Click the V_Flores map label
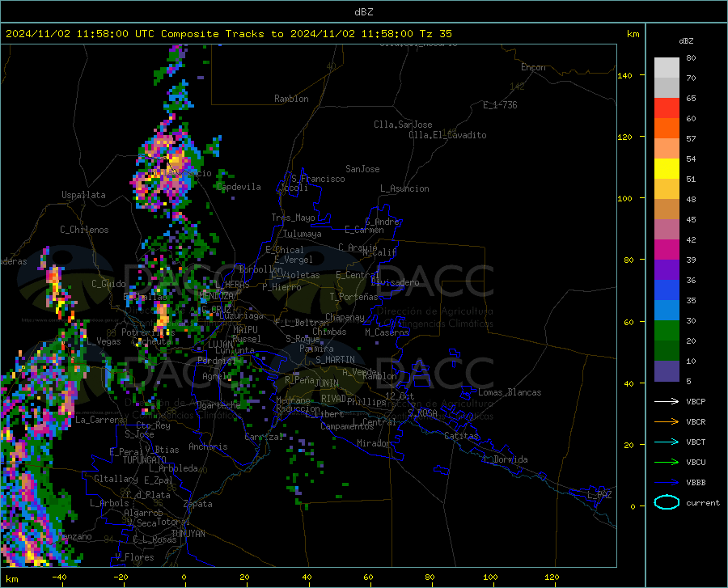The width and height of the screenshot is (728, 588). 134,556
